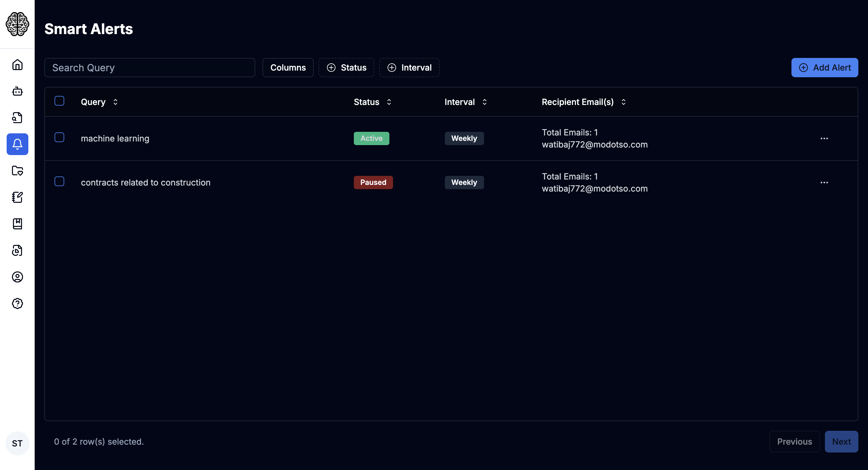
Task: Expand the Query column sort options
Action: point(115,102)
